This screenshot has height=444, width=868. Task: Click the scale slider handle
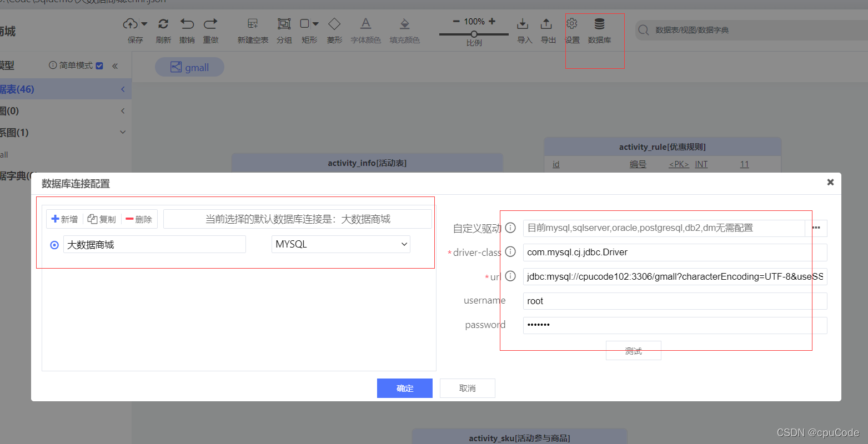point(474,34)
